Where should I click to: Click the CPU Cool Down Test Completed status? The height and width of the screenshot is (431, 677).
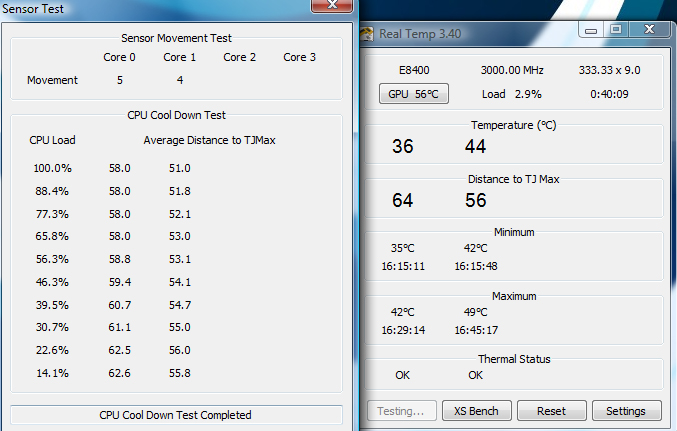[x=175, y=415]
